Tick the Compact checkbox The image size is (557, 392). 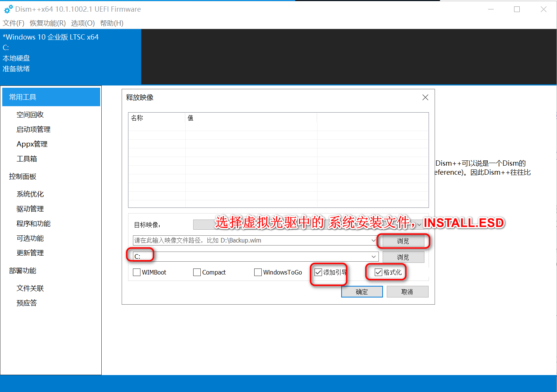coord(197,272)
